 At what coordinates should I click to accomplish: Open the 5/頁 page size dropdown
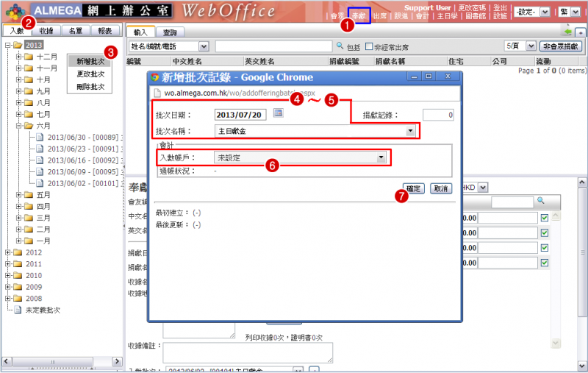531,46
